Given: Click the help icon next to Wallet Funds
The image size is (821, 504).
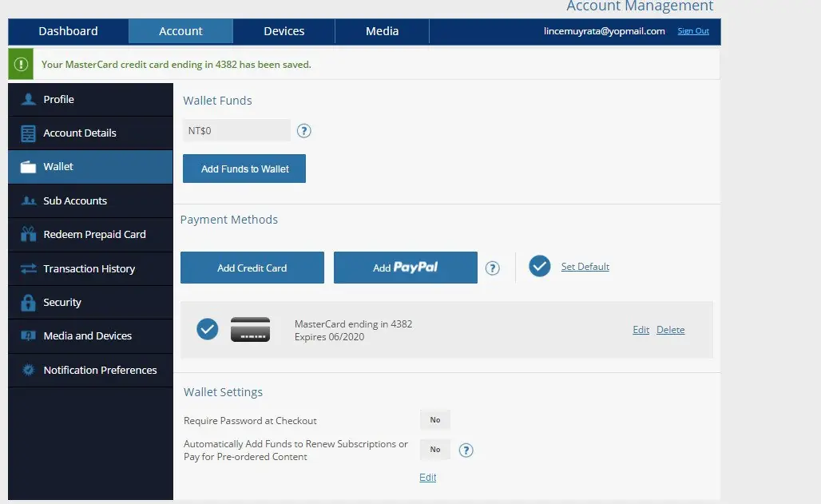Looking at the screenshot, I should click(x=303, y=131).
